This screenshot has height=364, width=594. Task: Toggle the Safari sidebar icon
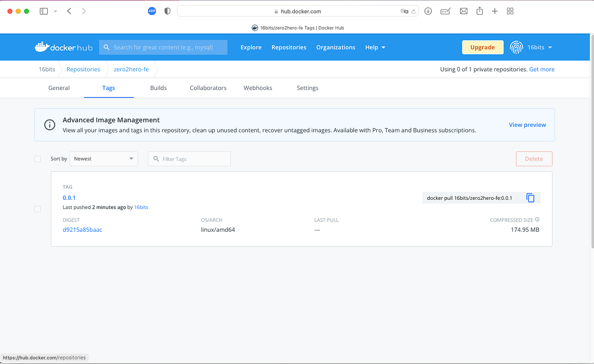44,11
